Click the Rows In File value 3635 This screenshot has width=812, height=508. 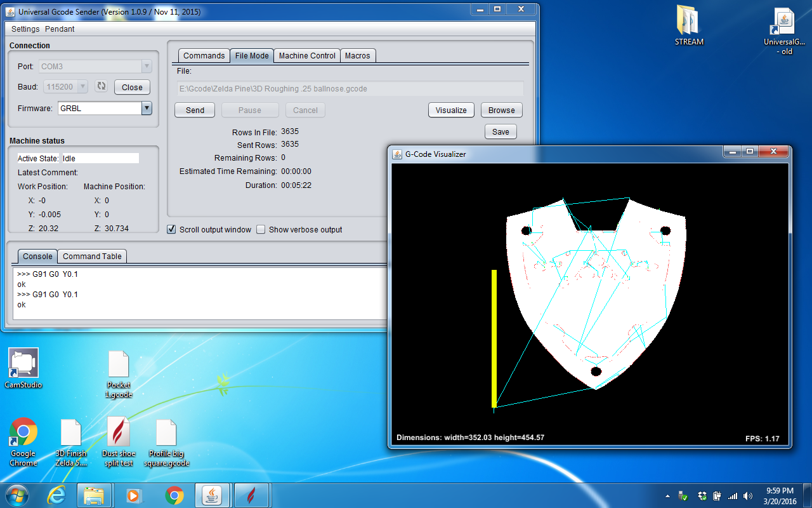point(290,131)
